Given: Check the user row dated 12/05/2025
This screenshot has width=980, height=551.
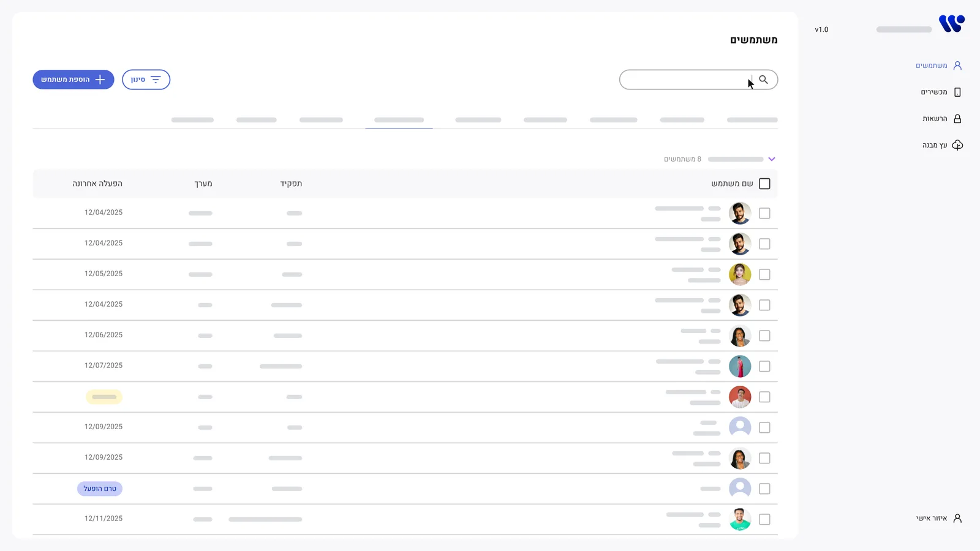Looking at the screenshot, I should click(764, 274).
